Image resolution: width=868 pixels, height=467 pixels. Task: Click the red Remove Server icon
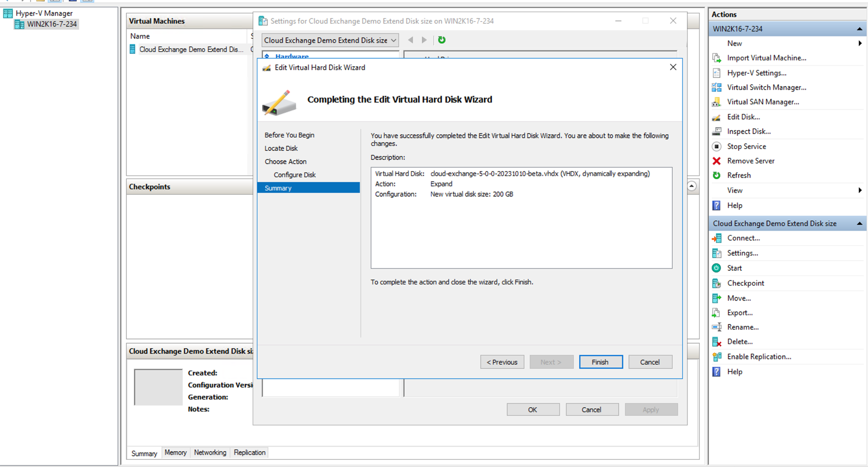[717, 161]
